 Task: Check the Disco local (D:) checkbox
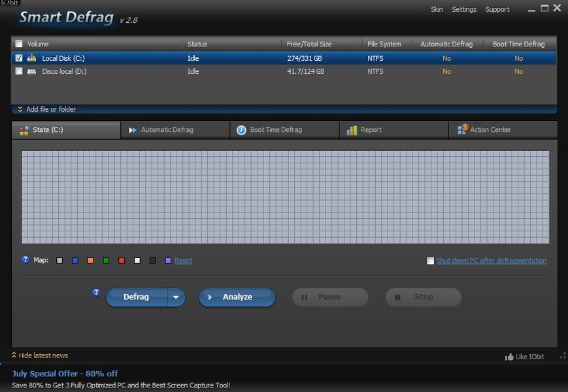19,71
